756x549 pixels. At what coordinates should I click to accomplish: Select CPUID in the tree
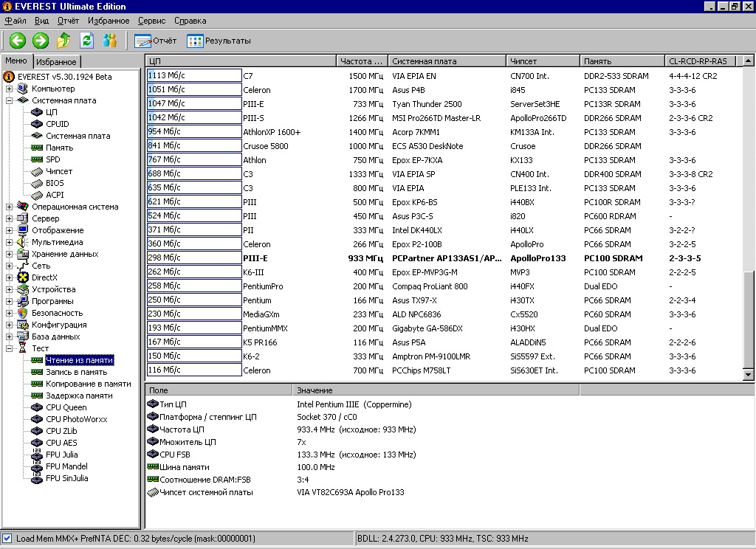click(x=57, y=124)
